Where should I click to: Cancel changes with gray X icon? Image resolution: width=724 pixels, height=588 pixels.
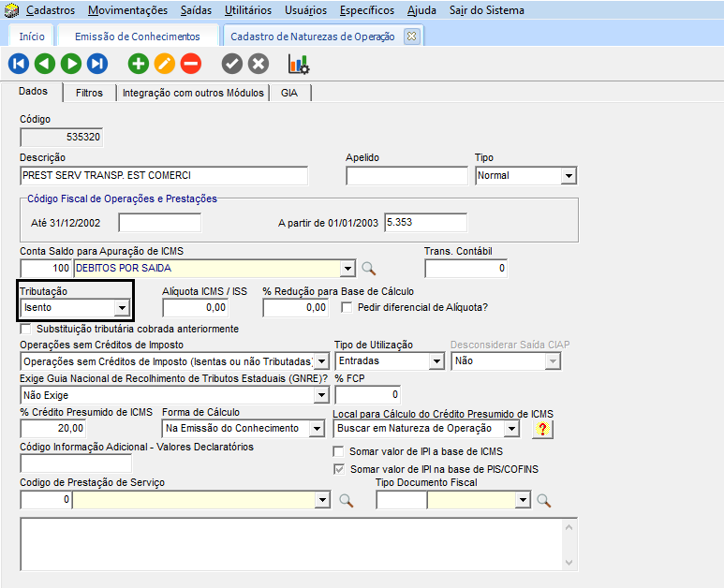click(259, 64)
